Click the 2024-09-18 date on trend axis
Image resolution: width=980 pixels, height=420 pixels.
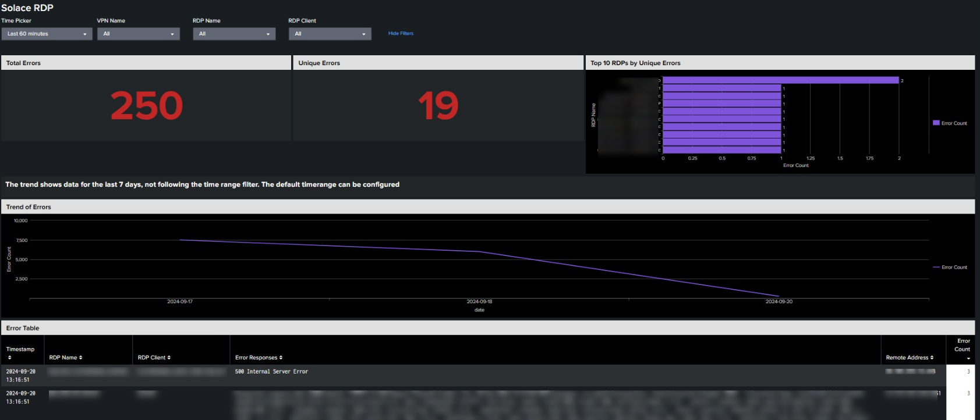pos(479,301)
